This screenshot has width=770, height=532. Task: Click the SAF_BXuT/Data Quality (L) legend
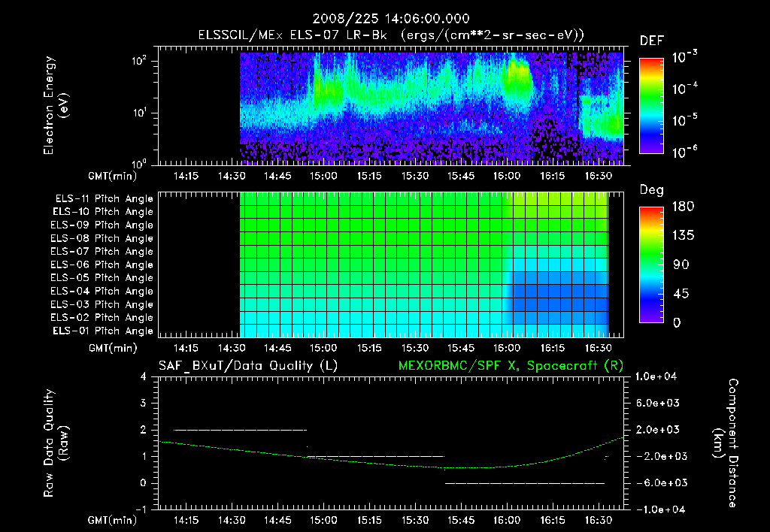pyautogui.click(x=248, y=366)
